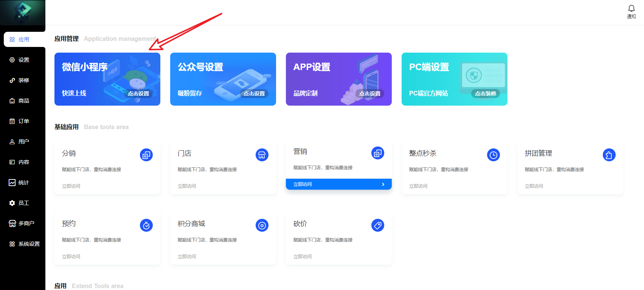The width and height of the screenshot is (644, 290).
Task: Select 统计 in the sidebar
Action: click(x=23, y=182)
